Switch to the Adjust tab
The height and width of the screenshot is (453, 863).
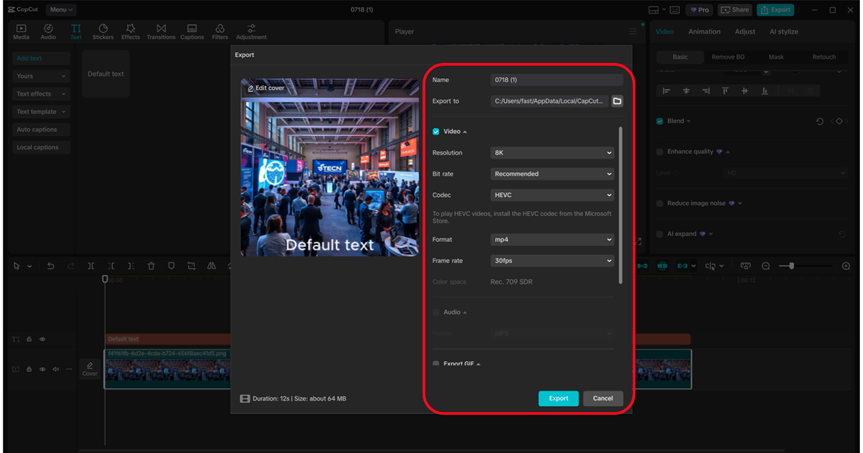click(x=745, y=32)
